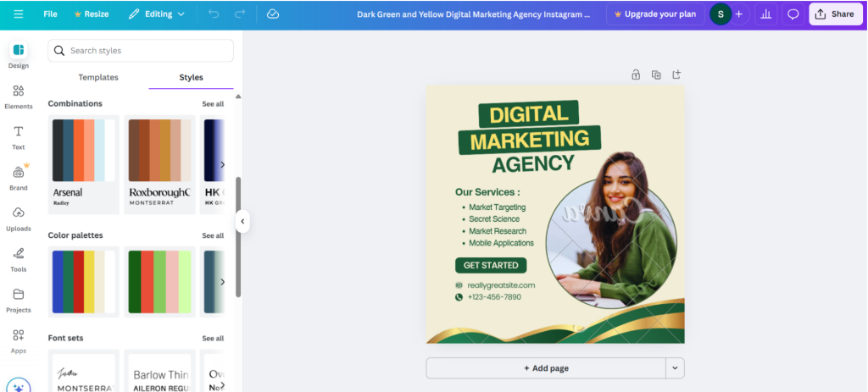868x392 pixels.
Task: Click the Redo arrow
Action: [240, 14]
